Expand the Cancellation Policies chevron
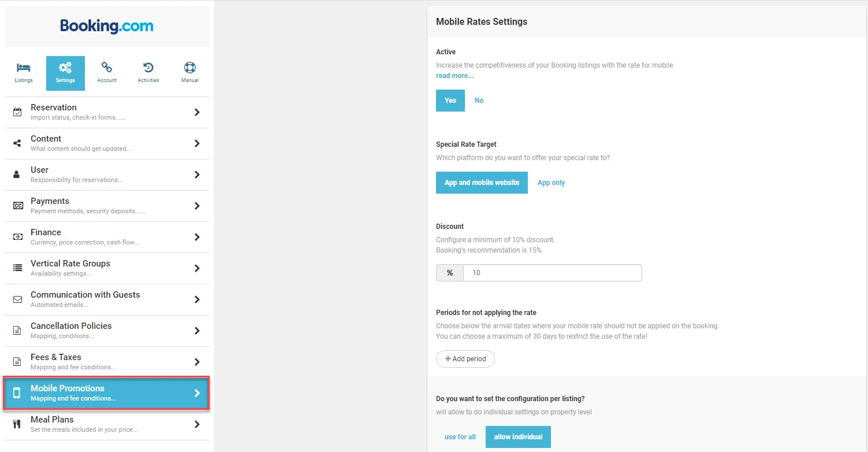868x452 pixels. pyautogui.click(x=197, y=331)
